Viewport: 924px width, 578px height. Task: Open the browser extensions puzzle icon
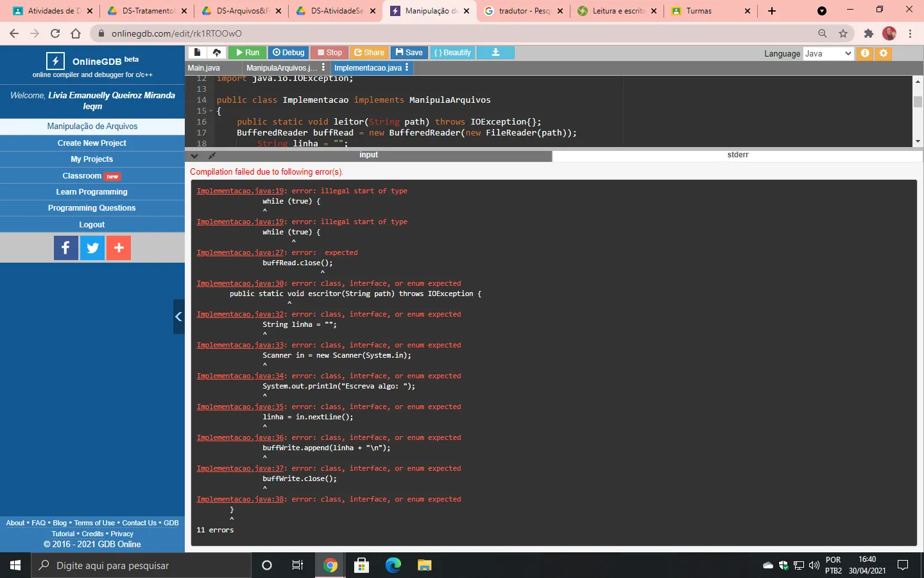pos(869,33)
